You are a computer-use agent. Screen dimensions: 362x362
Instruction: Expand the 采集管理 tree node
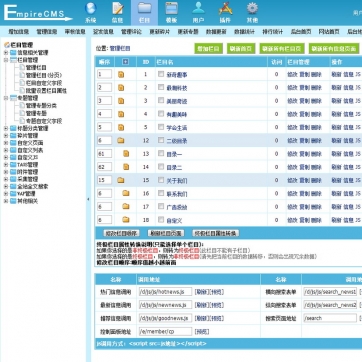[x=6, y=179]
